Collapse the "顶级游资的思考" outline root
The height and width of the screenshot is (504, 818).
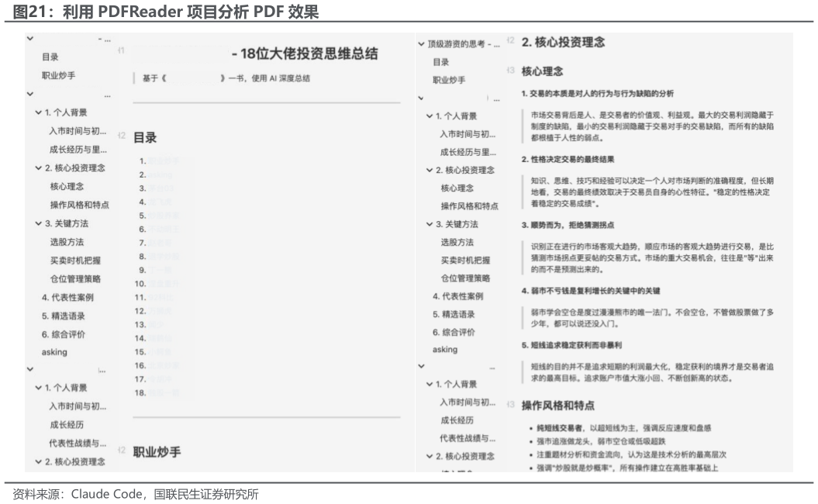[x=421, y=43]
